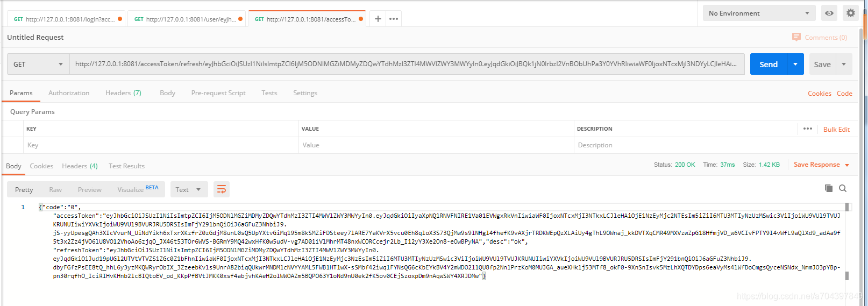Open the No Environment dropdown

point(759,13)
